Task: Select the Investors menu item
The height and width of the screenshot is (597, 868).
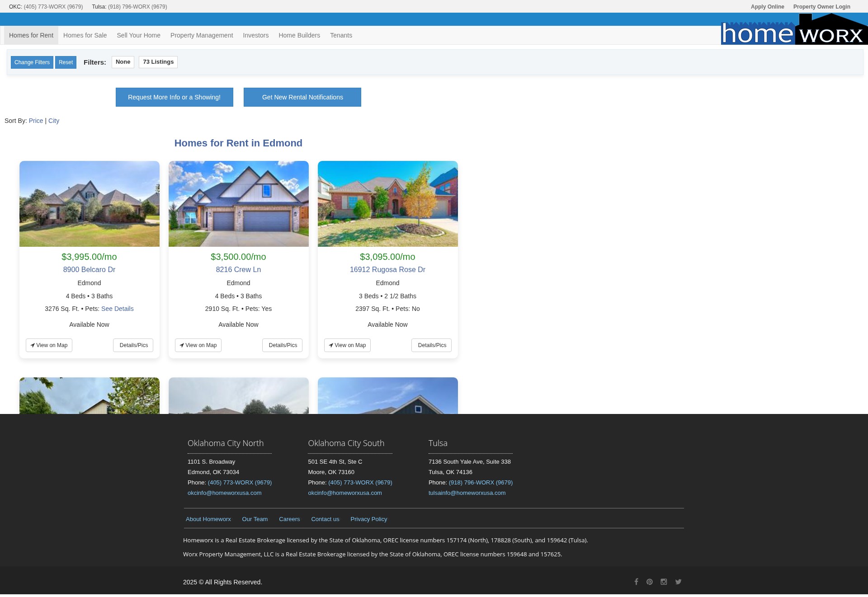Action: tap(256, 35)
